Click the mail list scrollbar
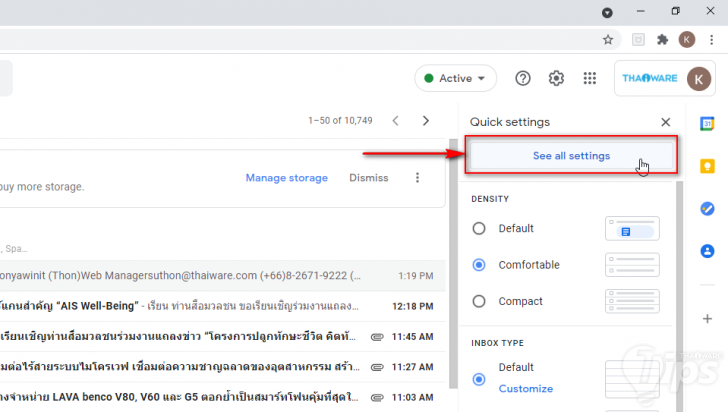The width and height of the screenshot is (728, 412). (x=453, y=263)
